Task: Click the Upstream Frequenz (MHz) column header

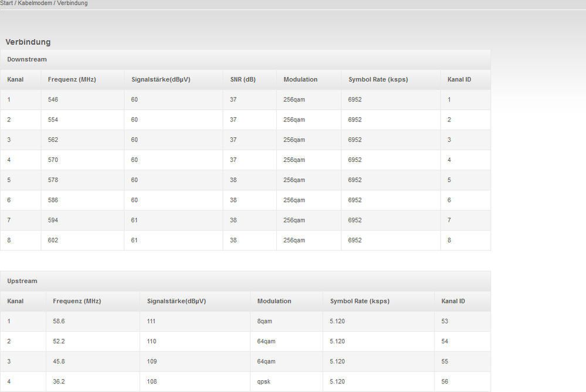Action: coord(77,301)
